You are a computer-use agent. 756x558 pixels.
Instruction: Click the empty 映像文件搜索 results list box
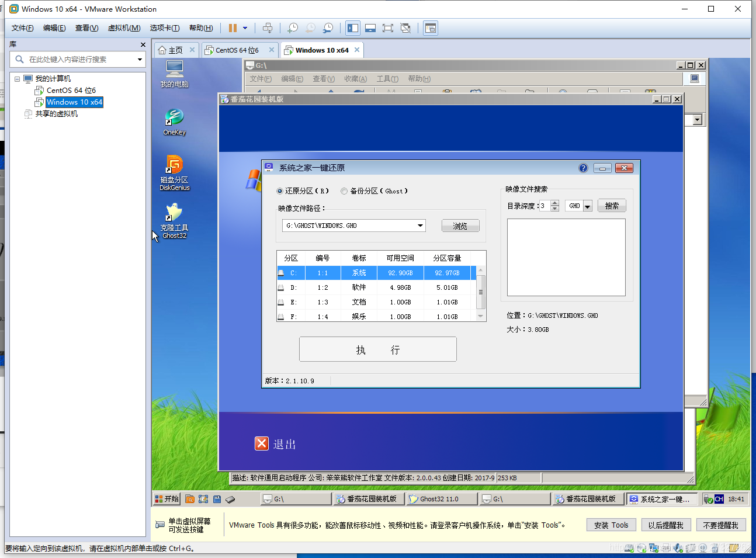[x=566, y=257]
